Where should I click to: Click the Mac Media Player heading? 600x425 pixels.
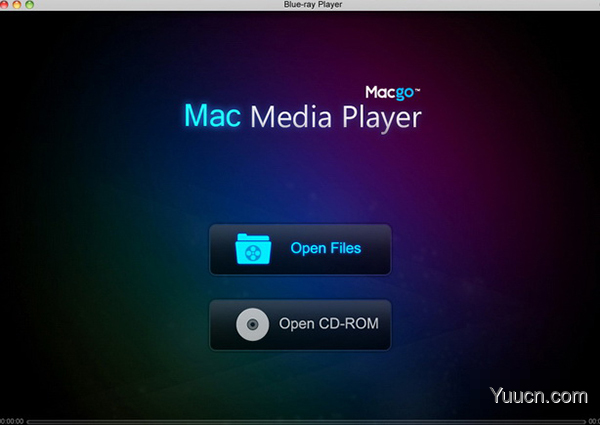coord(303,117)
